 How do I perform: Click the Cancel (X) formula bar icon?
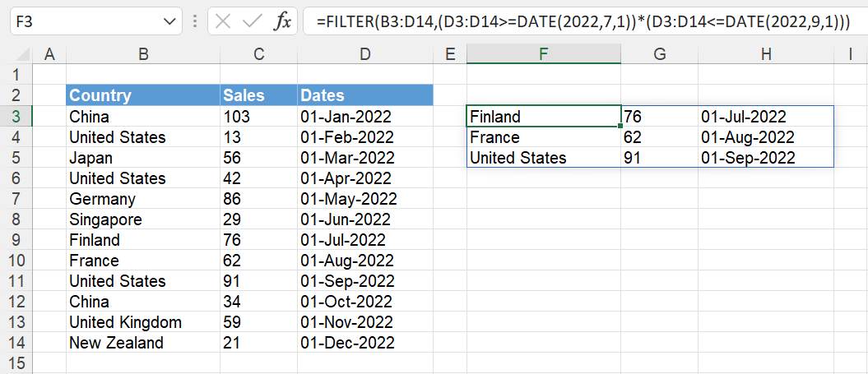click(x=223, y=21)
